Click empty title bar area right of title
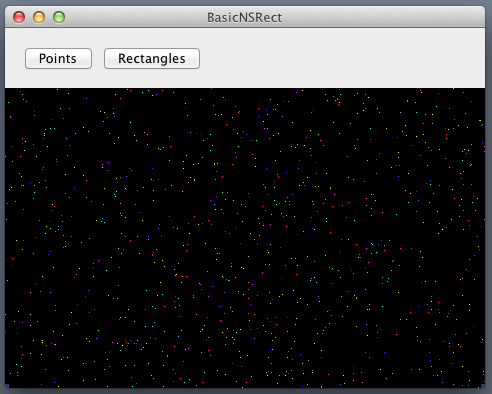The image size is (492, 394). (383, 17)
